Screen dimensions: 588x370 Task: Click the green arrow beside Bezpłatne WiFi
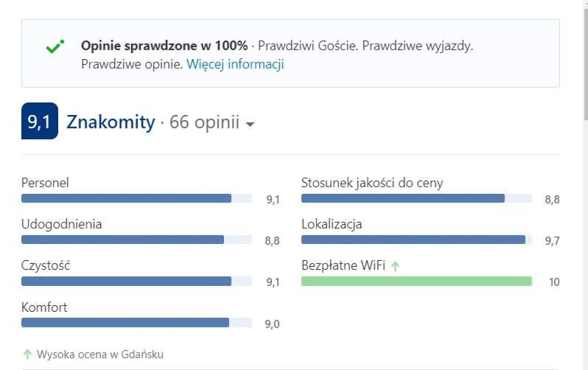(x=395, y=266)
